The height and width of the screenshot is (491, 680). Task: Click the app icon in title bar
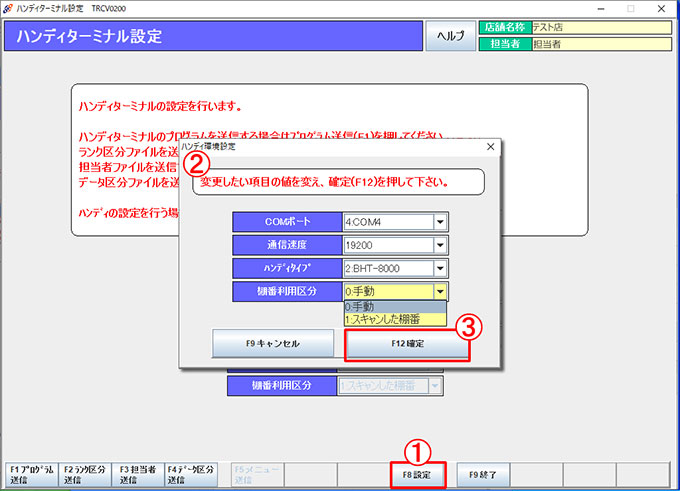tap(8, 8)
